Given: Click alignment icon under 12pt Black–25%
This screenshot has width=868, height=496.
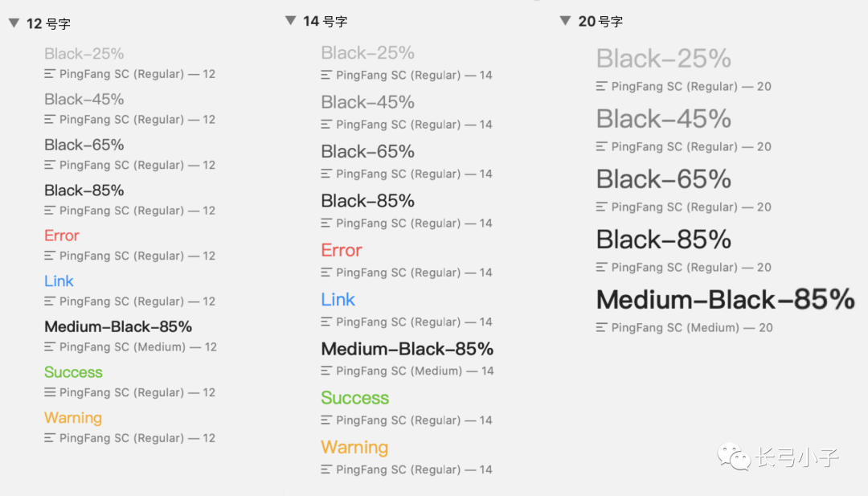Looking at the screenshot, I should pos(50,74).
